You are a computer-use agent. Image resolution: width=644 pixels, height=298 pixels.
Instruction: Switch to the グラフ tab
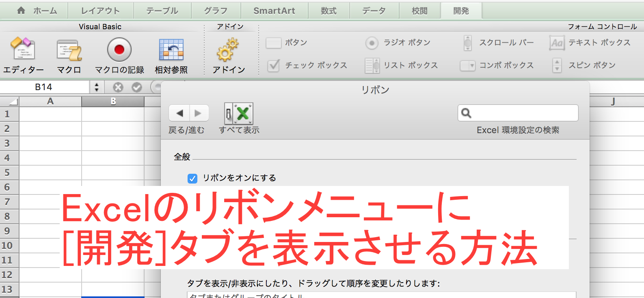point(216,11)
